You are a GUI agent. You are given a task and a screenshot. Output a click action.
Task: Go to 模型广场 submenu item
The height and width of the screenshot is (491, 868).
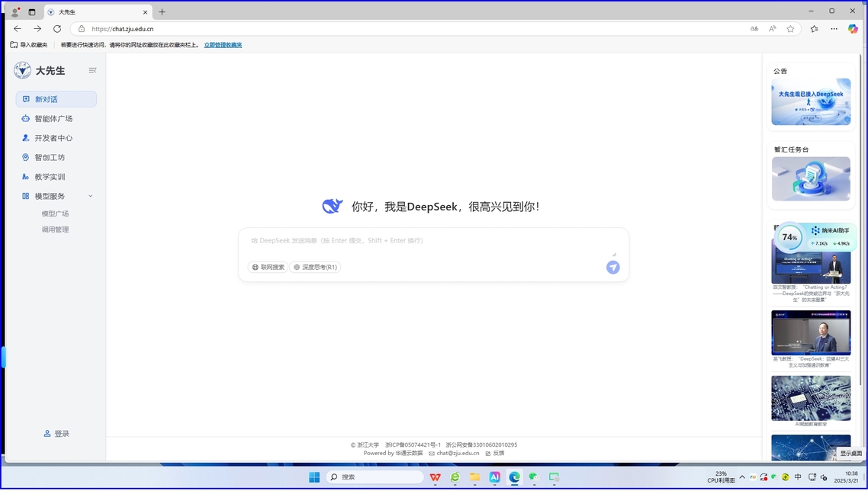(55, 213)
